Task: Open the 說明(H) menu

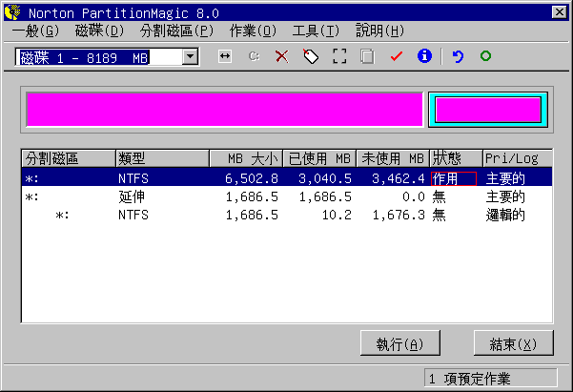Action: 380,31
